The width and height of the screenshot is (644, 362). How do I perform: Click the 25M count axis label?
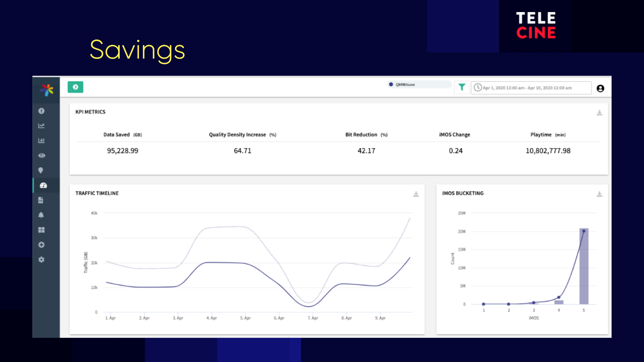[462, 213]
